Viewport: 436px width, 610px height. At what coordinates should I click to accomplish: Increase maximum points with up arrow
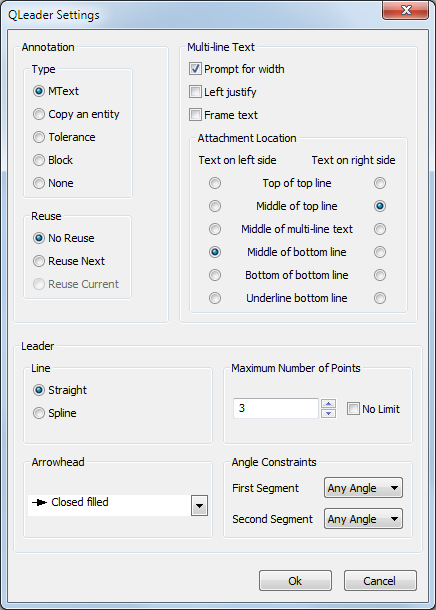329,403
